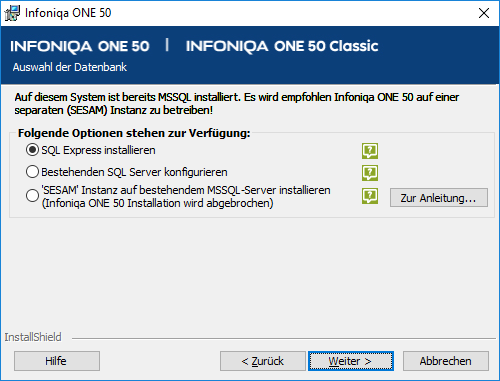Cancel setup via Abbrechen

click(x=446, y=361)
